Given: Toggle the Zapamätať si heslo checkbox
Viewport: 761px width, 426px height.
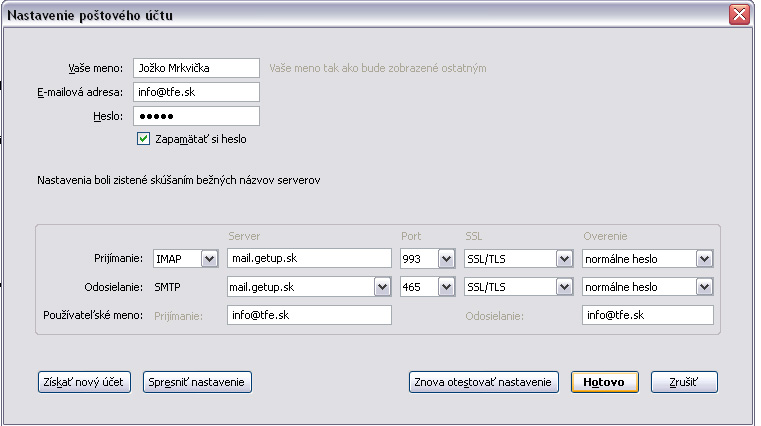Looking at the screenshot, I should pyautogui.click(x=144, y=139).
